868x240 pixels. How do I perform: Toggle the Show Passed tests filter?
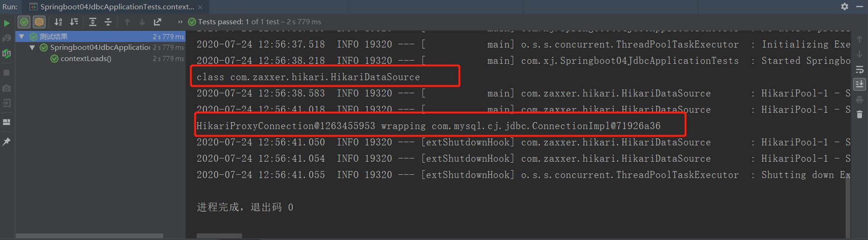click(x=24, y=22)
